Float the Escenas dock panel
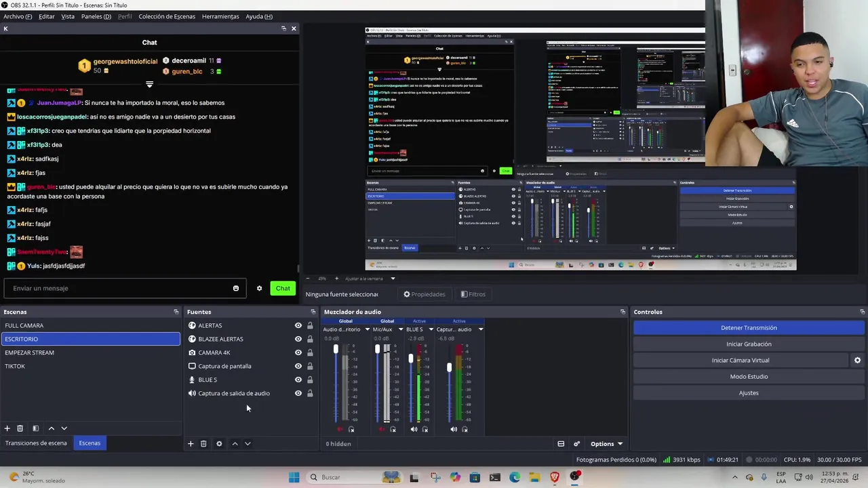Image resolution: width=868 pixels, height=488 pixels. pyautogui.click(x=176, y=312)
